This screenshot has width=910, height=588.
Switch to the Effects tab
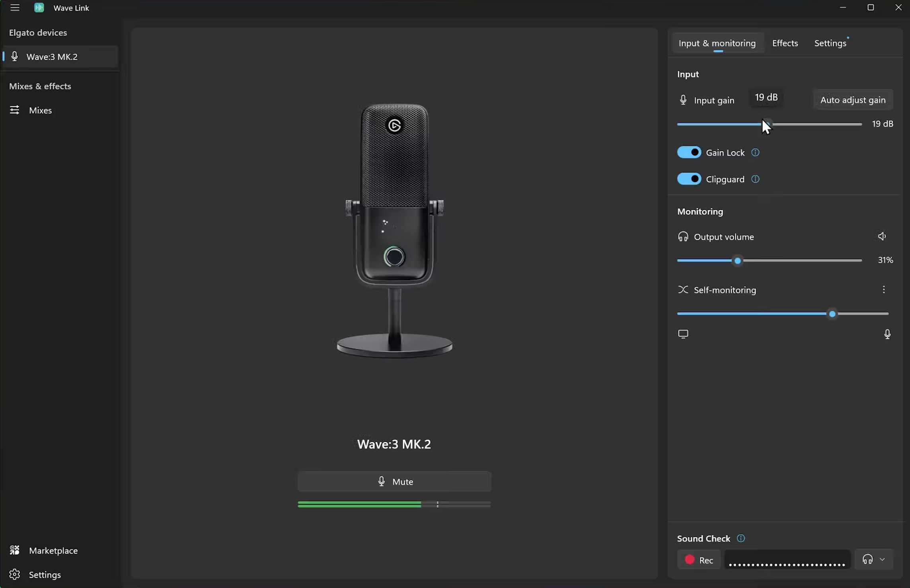coord(785,43)
